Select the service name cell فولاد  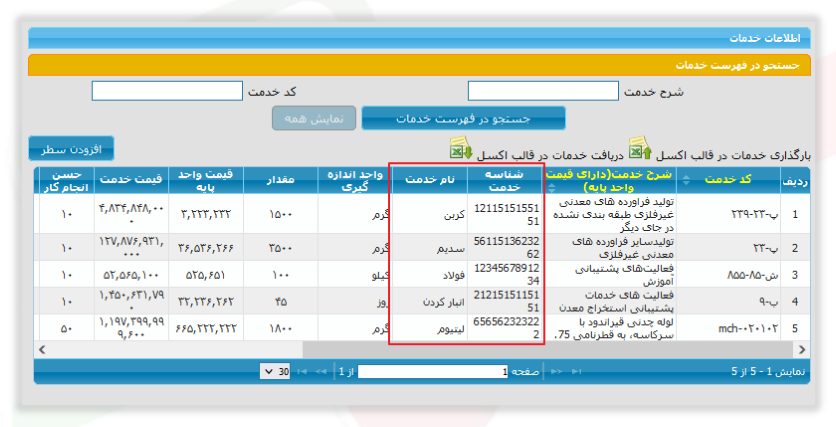click(454, 275)
